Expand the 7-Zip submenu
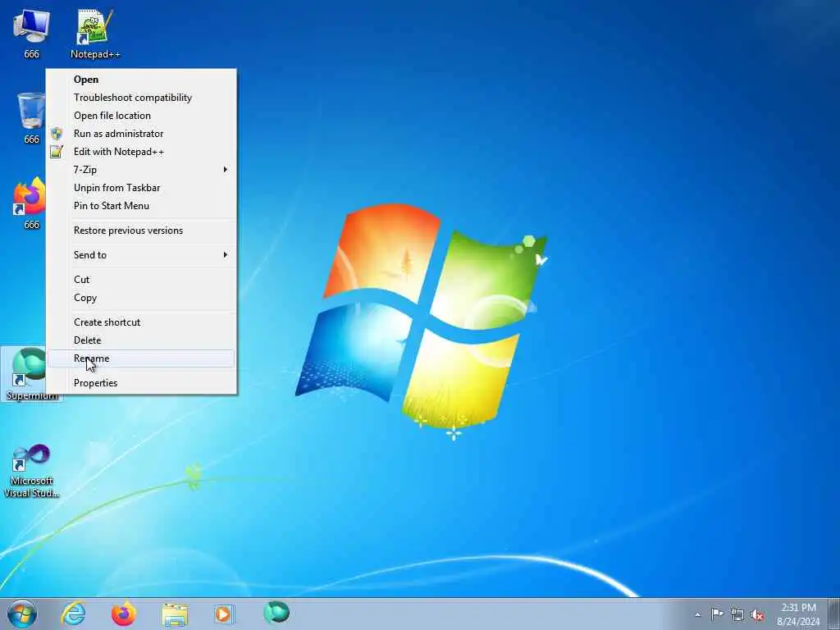 [141, 170]
